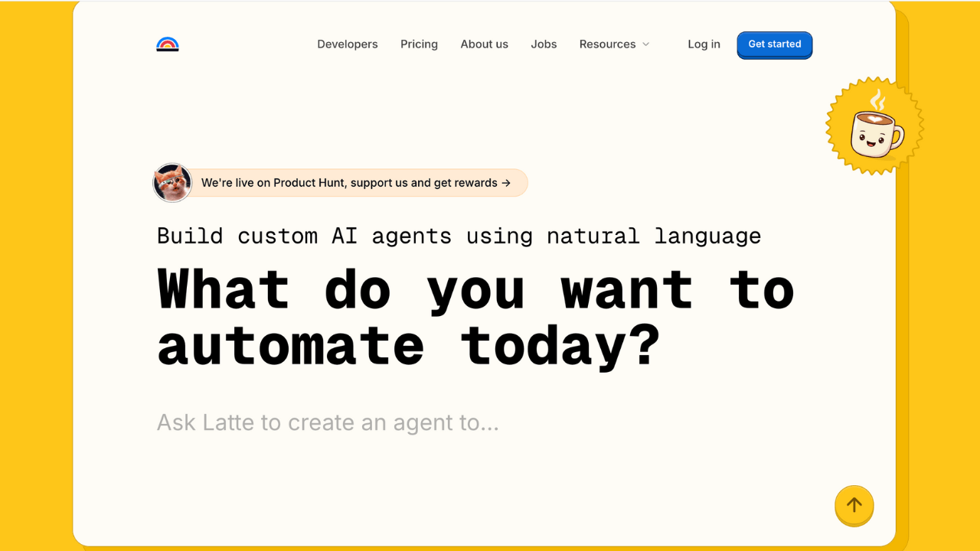The image size is (980, 551).
Task: Open the Resources menu label
Action: (607, 44)
